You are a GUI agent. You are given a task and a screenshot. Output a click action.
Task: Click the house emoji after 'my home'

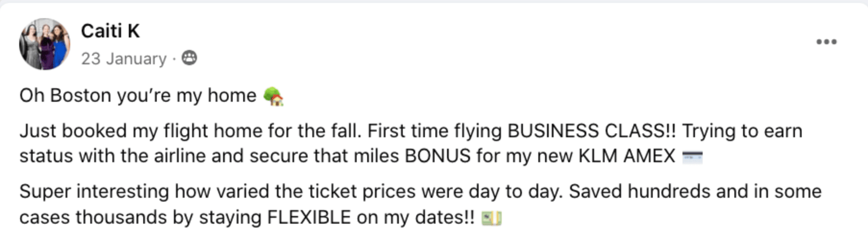point(273,96)
